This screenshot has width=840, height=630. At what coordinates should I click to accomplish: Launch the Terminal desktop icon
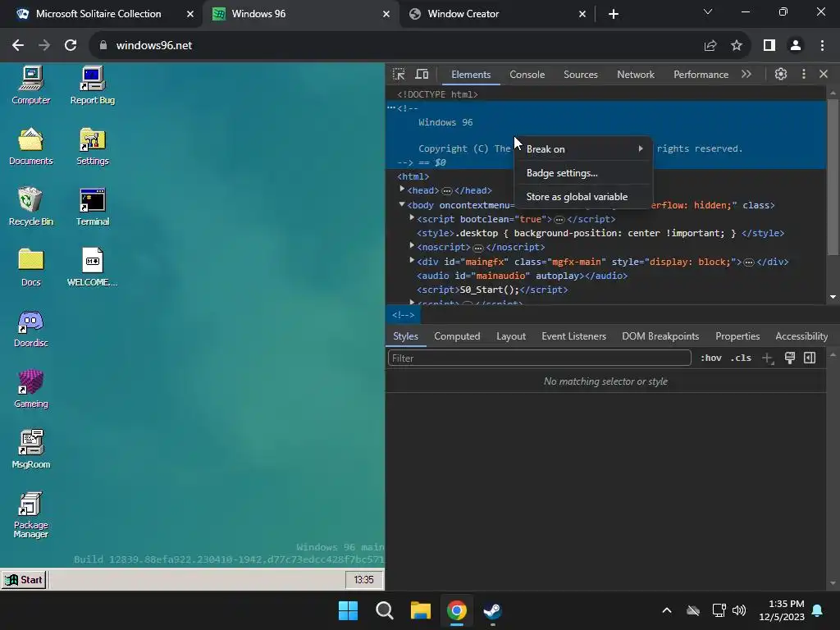(92, 207)
